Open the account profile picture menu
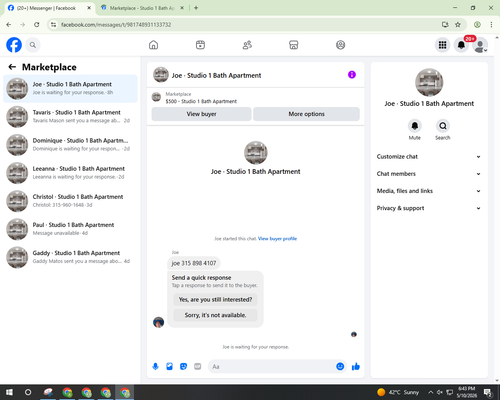 point(480,45)
